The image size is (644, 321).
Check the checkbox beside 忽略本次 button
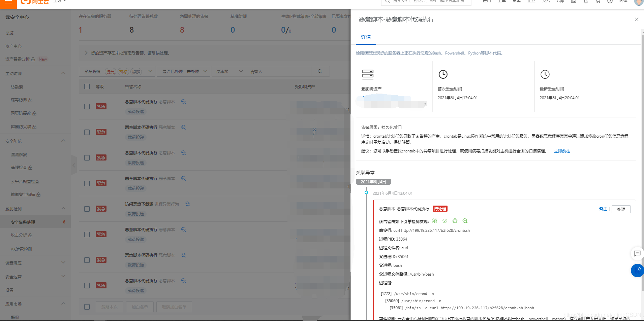87,307
